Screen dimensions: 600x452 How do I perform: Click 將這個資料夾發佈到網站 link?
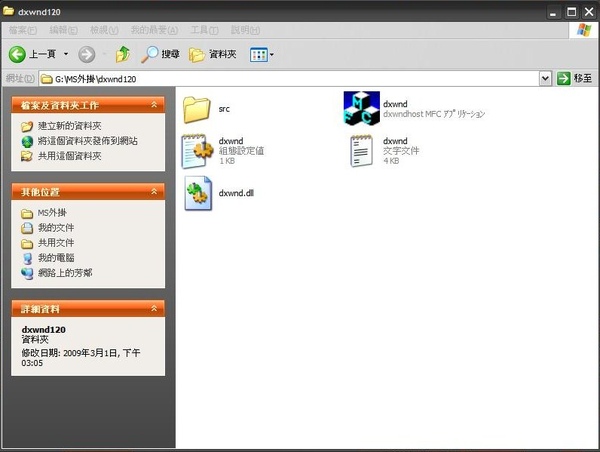88,141
